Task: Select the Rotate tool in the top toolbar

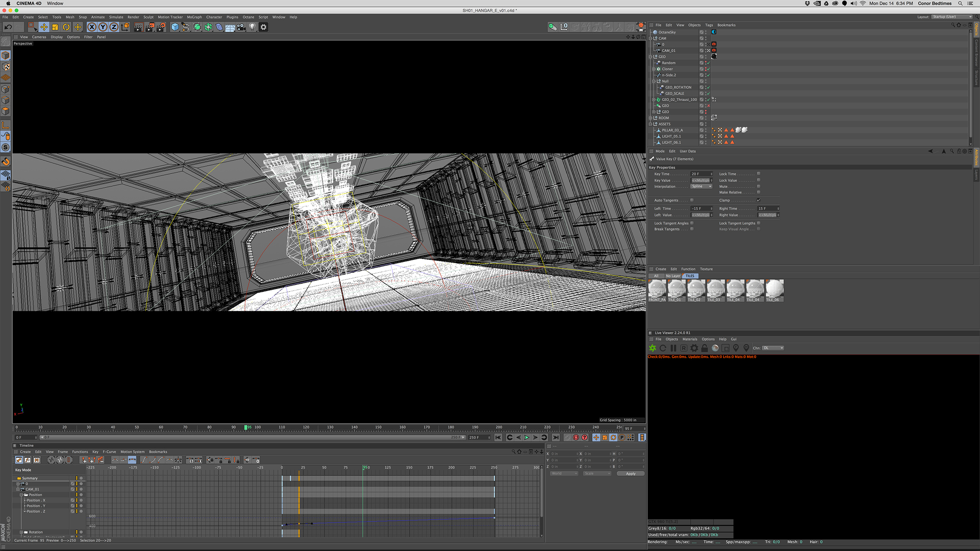Action: [66, 27]
